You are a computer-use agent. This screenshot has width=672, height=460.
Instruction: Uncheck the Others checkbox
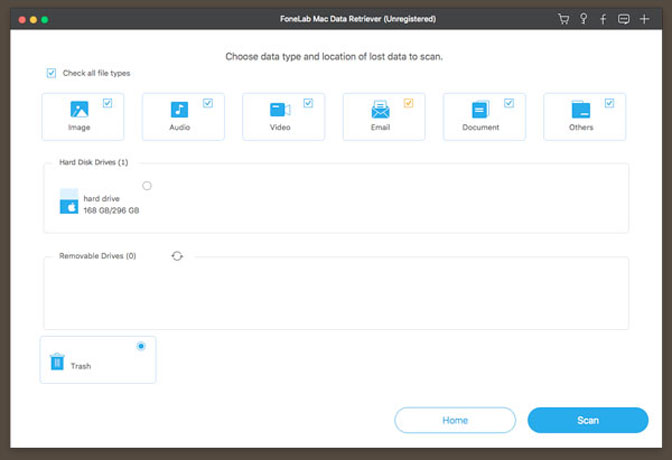tap(609, 103)
